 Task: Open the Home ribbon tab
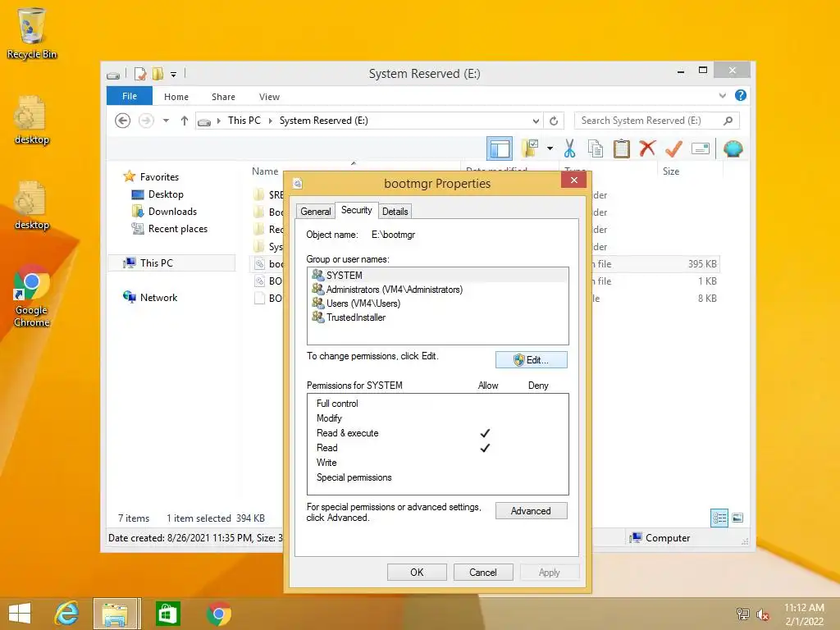(x=176, y=97)
